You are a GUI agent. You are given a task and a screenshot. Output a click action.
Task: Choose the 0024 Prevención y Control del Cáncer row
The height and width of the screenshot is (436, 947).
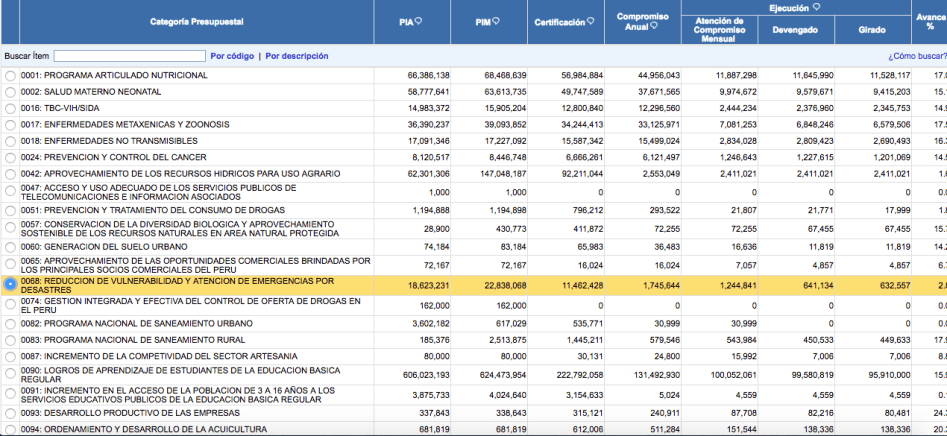(11, 157)
